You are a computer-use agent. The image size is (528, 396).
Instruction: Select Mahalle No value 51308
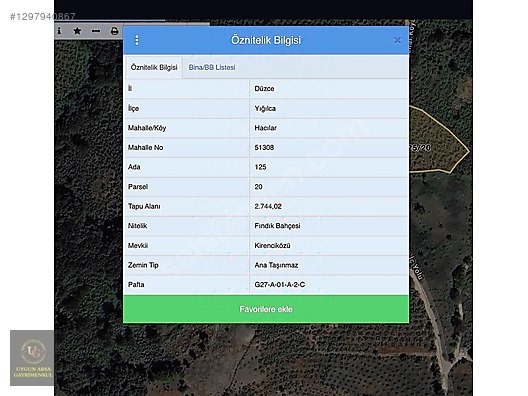click(x=264, y=147)
